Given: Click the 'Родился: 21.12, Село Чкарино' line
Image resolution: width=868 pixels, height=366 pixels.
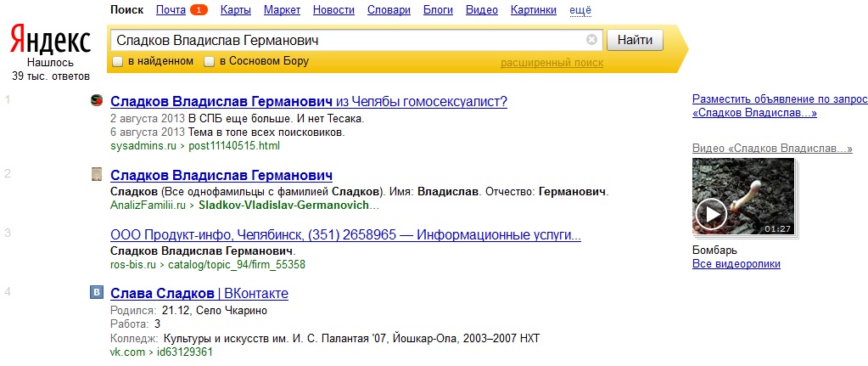Looking at the screenshot, I should point(188,311).
